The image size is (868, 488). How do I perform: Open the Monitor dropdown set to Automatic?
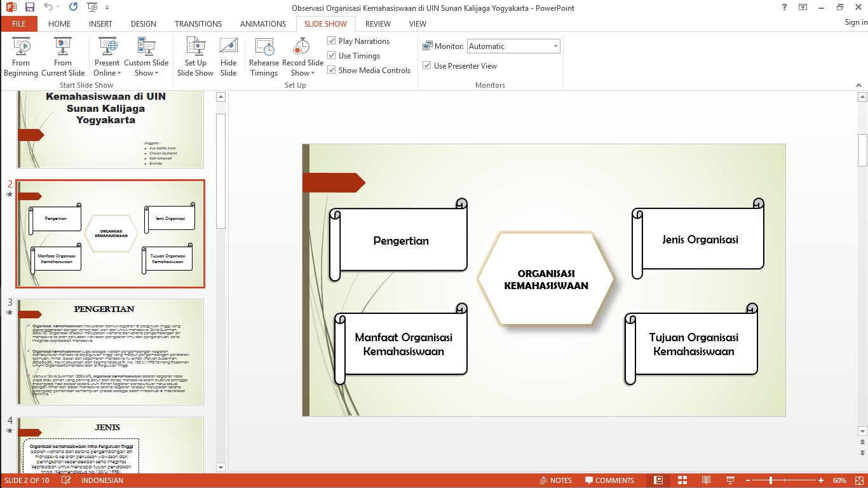click(554, 46)
